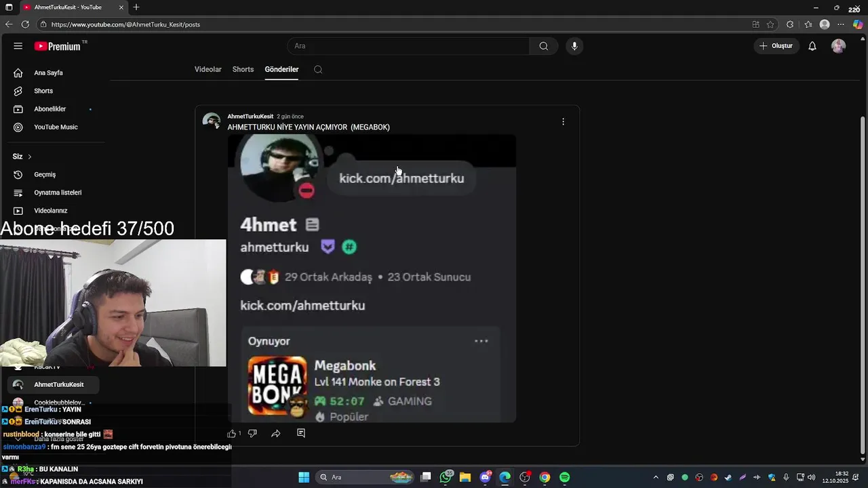Search within channel using magnifier icon
This screenshot has width=868, height=488.
click(x=318, y=69)
